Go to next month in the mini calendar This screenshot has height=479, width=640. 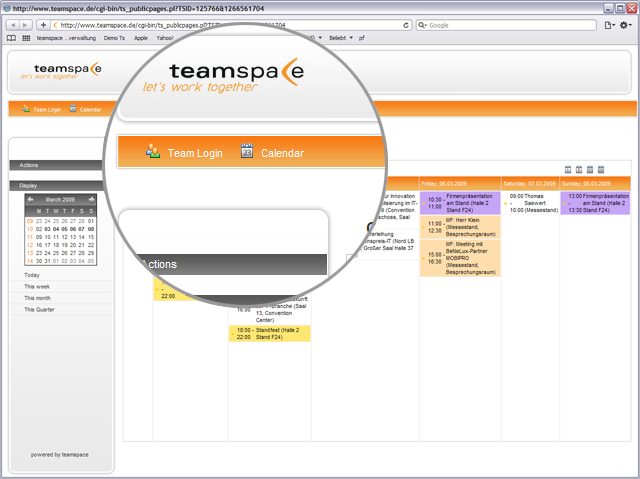pos(91,199)
